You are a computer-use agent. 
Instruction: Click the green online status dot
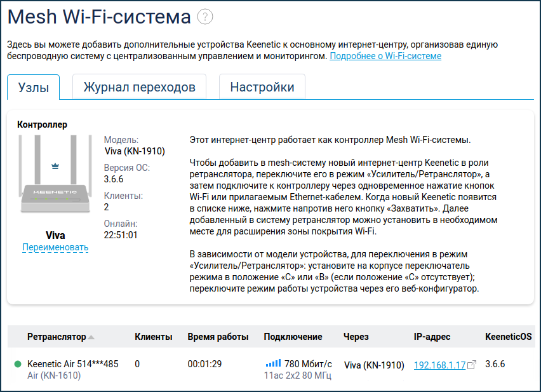click(18, 364)
